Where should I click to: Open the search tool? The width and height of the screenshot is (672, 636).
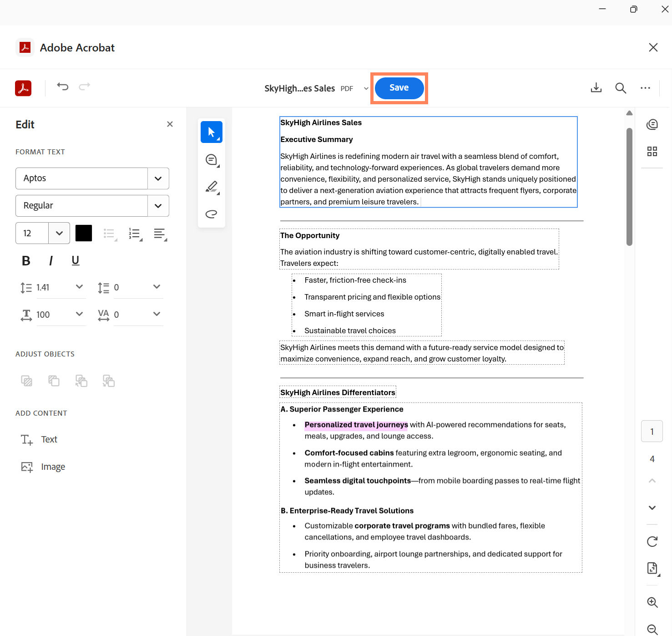[621, 88]
